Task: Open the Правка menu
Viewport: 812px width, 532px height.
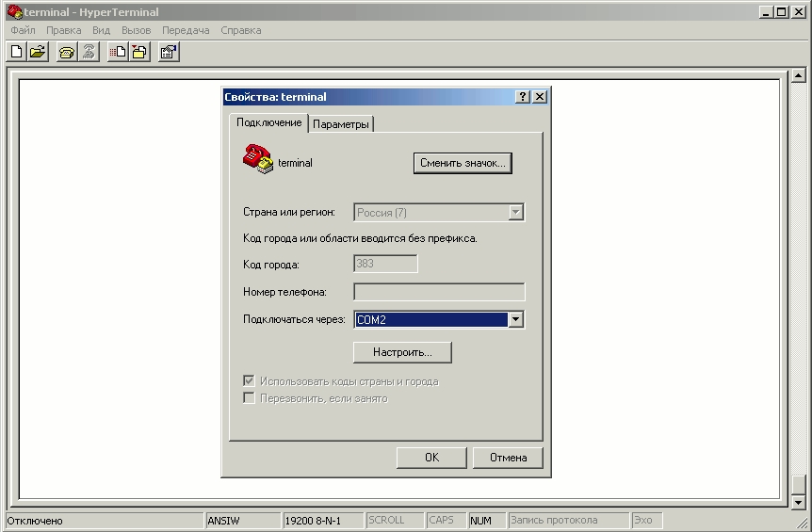Action: [x=64, y=30]
